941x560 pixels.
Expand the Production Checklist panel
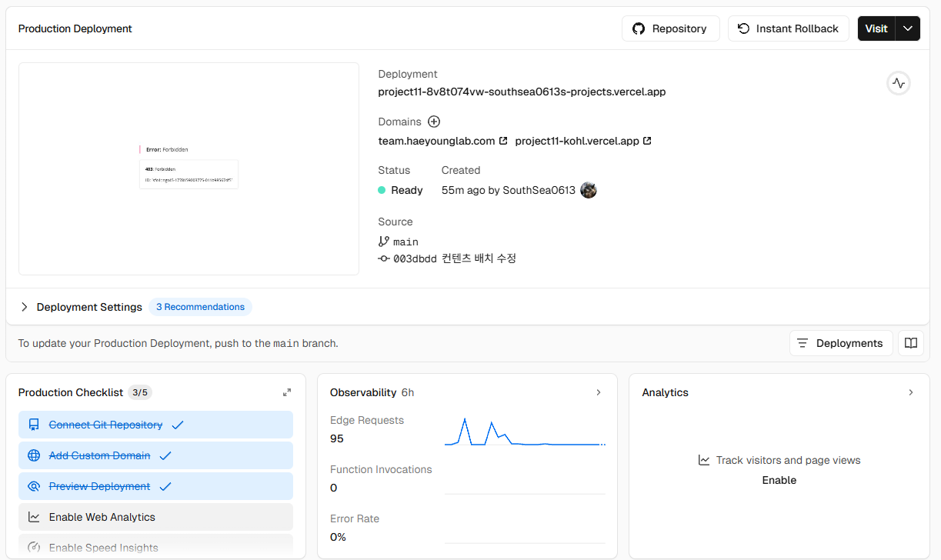287,392
